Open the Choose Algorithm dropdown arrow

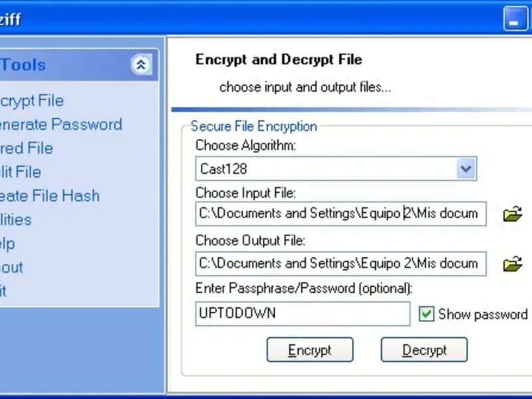click(x=467, y=169)
